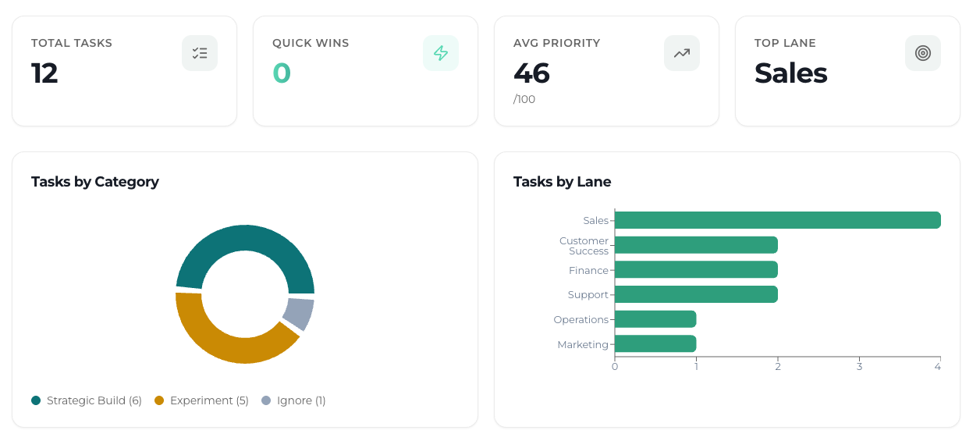This screenshot has width=980, height=441.
Task: Click the Finance bar in lane chart
Action: click(x=696, y=270)
